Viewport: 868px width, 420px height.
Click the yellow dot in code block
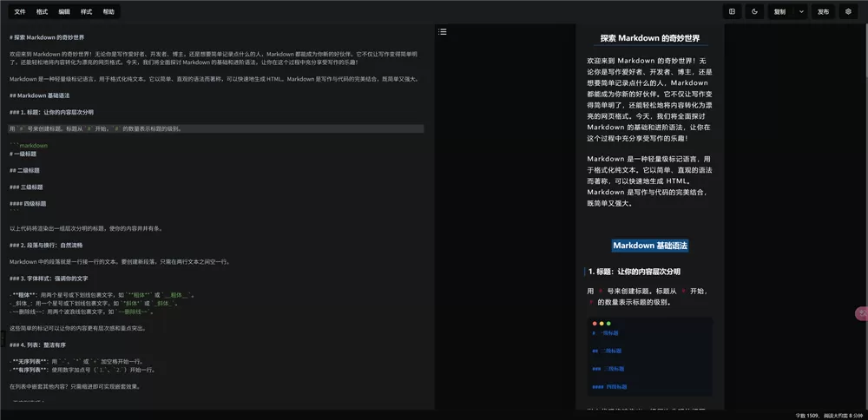[602, 324]
